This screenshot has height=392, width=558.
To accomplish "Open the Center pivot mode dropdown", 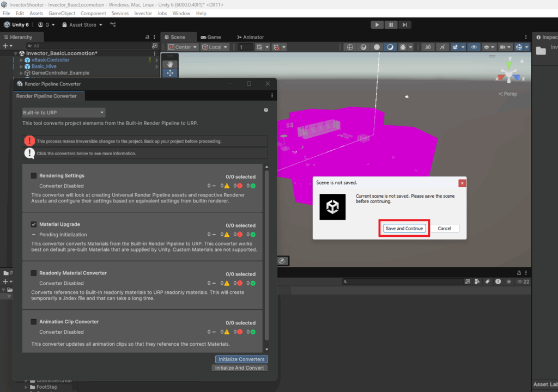I will point(183,47).
